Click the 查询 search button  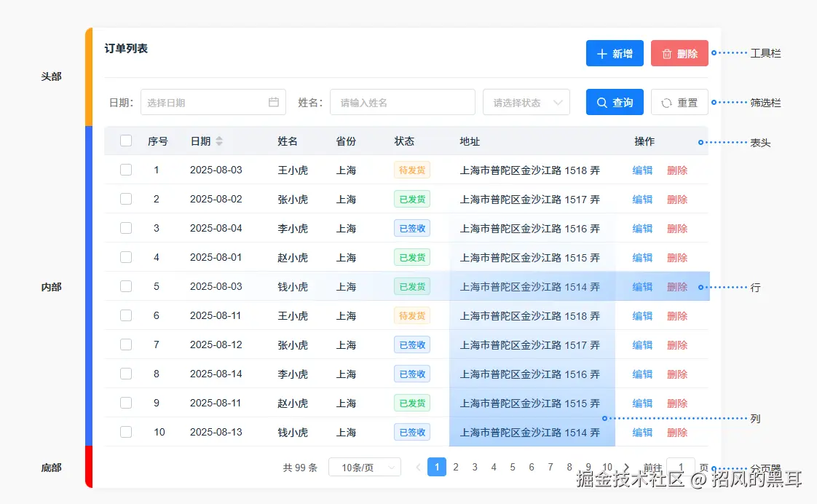tap(615, 102)
